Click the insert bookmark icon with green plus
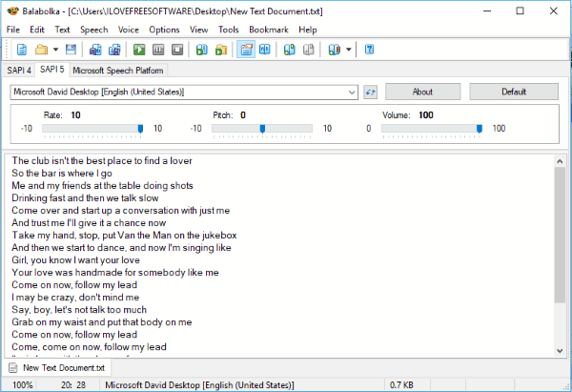 coord(289,50)
